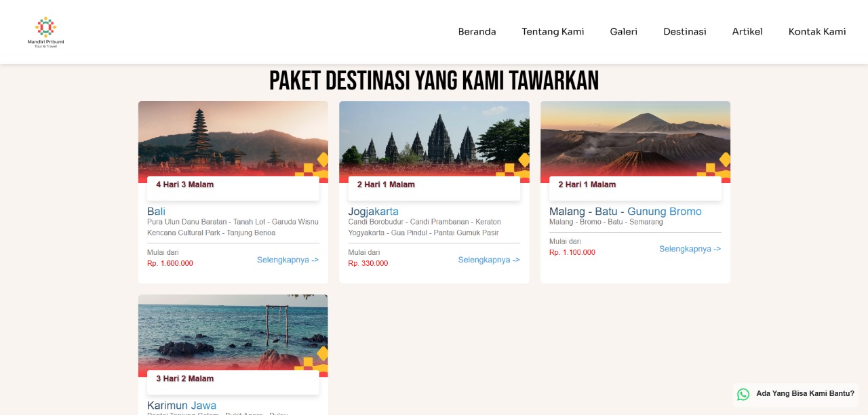The image size is (868, 415).
Task: Select the price Rp. 1.100.000
Action: pos(572,252)
